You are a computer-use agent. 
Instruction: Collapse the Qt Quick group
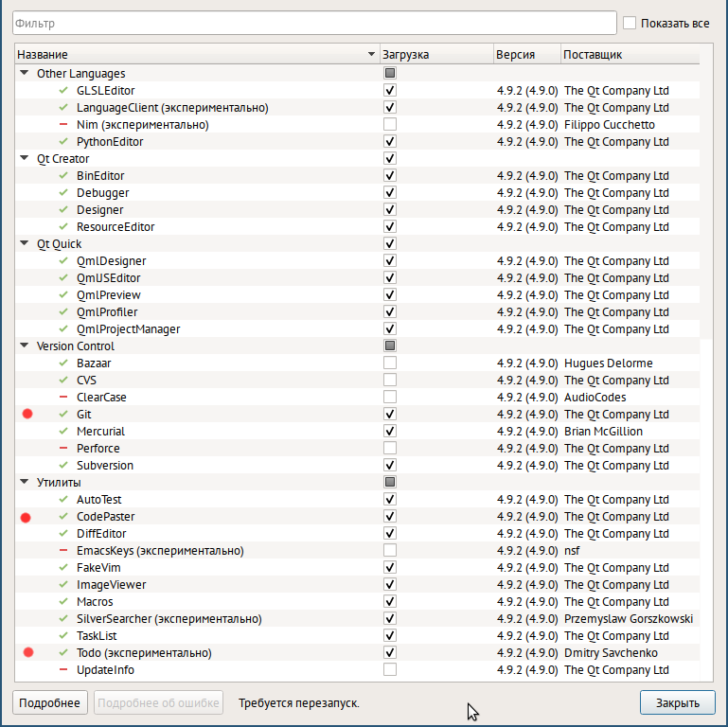pyautogui.click(x=25, y=243)
